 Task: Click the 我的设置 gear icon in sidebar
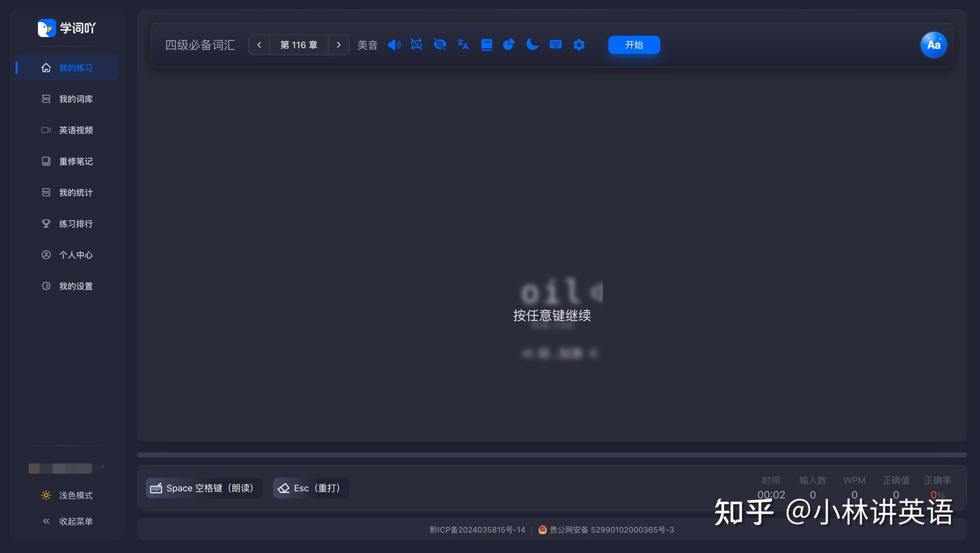point(46,286)
